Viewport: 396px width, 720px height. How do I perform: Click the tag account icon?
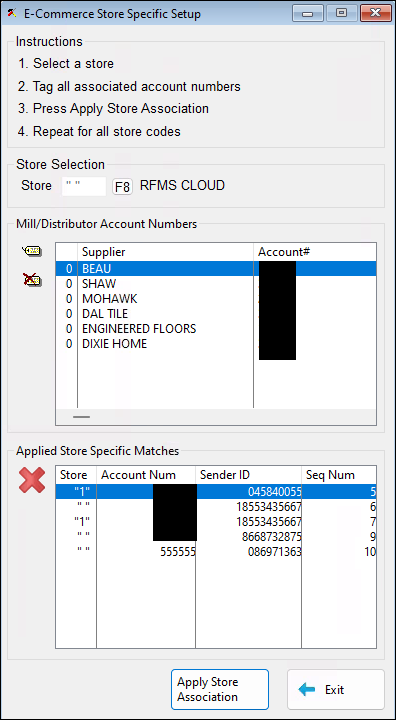31,251
